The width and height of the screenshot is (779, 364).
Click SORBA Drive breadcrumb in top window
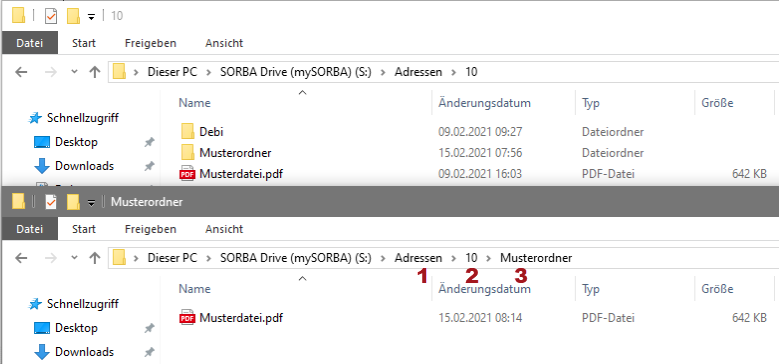tap(296, 72)
